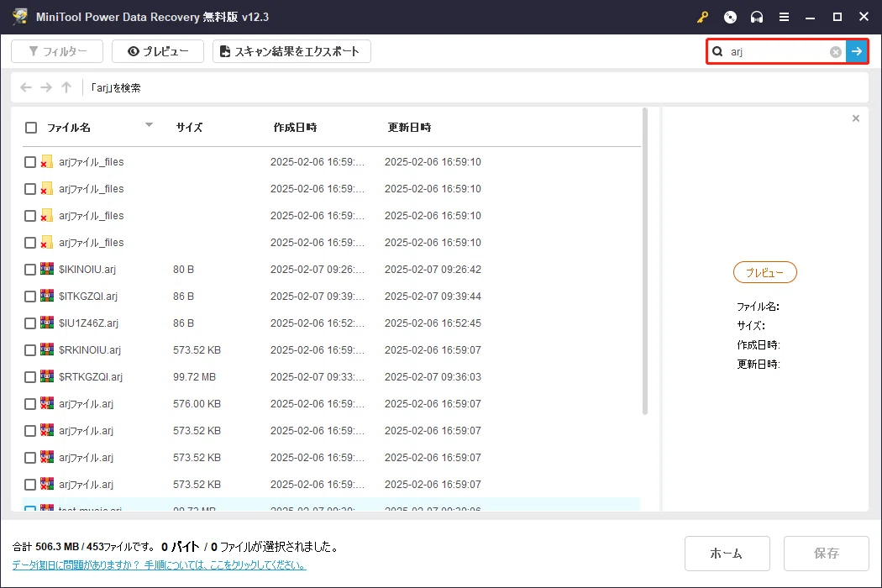The height and width of the screenshot is (588, 882).
Task: Click the 576.00 KB size cell
Action: (197, 404)
